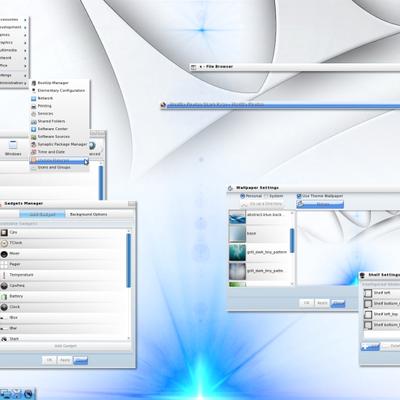Open Software Sources from the submenu
The height and width of the screenshot is (400, 400).
click(59, 136)
